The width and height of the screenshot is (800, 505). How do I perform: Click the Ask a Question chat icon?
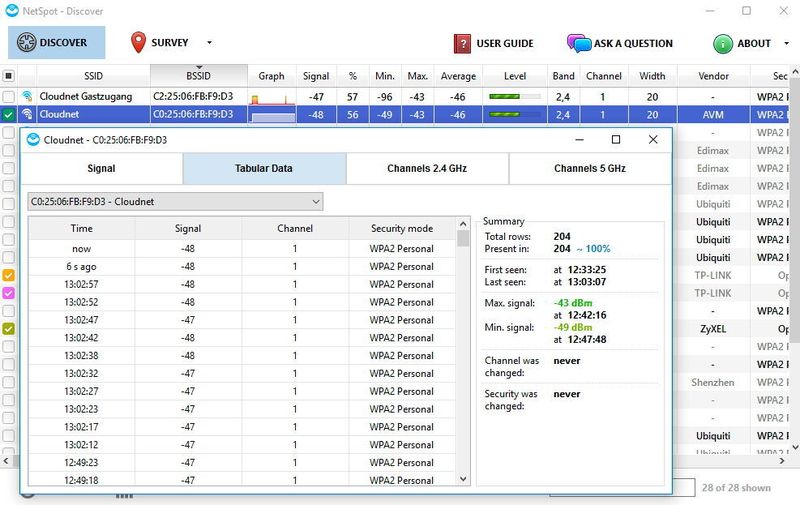coord(578,44)
